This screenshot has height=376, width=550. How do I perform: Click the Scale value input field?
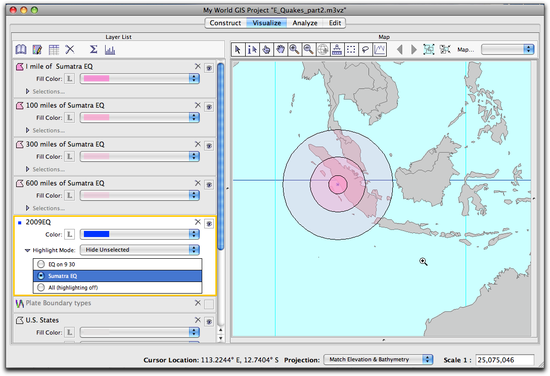(505, 360)
